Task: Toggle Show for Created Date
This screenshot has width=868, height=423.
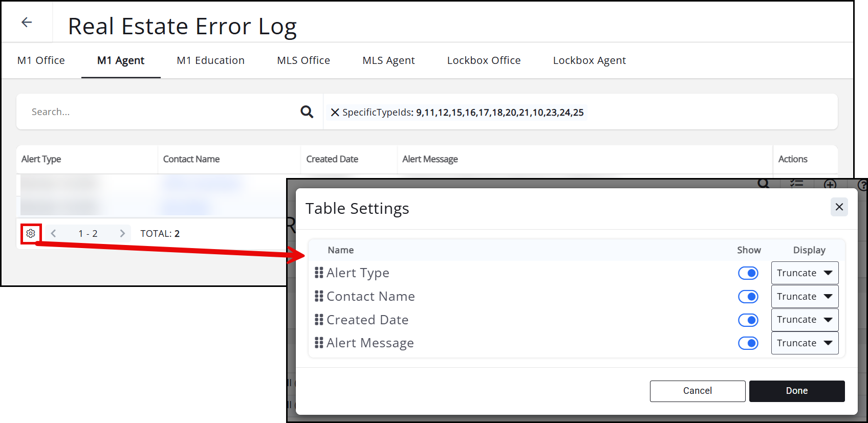Action: 748,320
